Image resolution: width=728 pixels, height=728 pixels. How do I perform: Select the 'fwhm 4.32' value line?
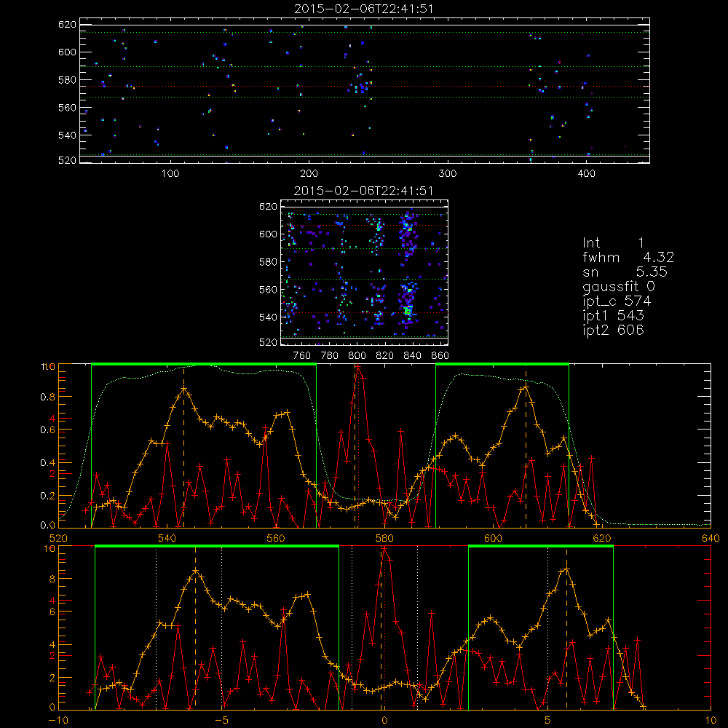pyautogui.click(x=628, y=257)
